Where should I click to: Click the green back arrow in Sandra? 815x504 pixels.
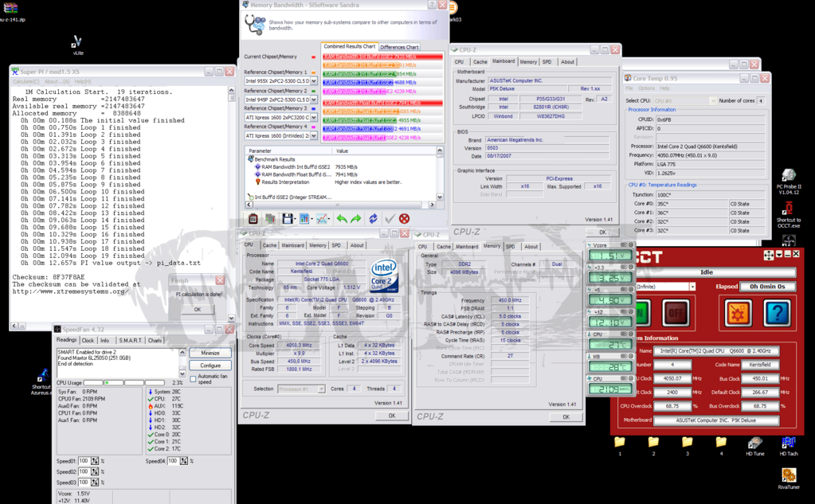342,219
